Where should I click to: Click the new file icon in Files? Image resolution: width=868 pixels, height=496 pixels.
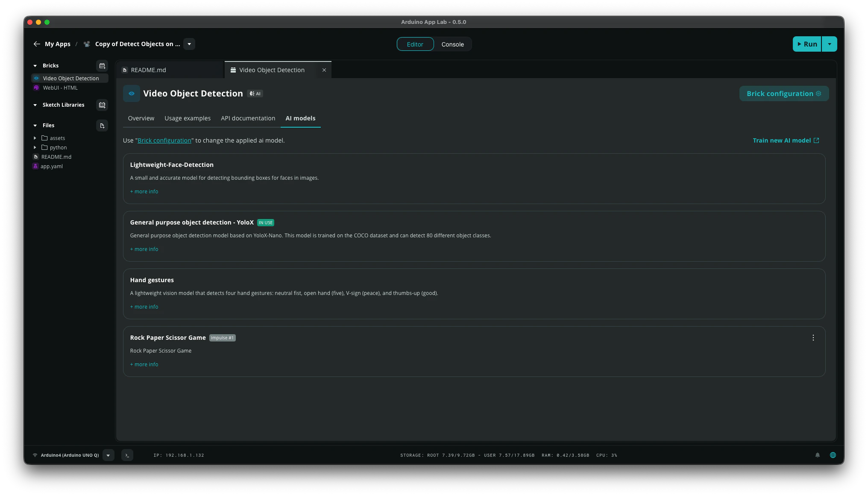102,125
